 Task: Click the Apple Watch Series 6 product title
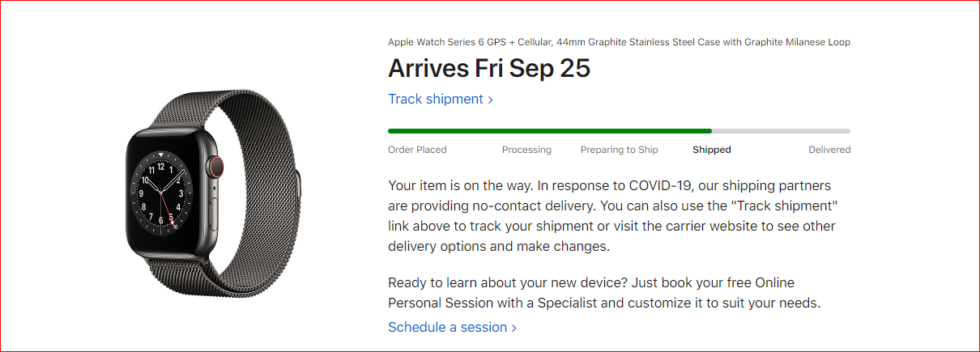[x=619, y=42]
